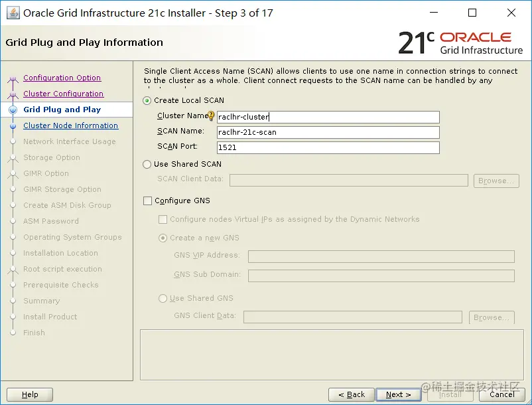Select Create Local SCAN radio button
Image resolution: width=532 pixels, height=405 pixels.
pyautogui.click(x=147, y=100)
